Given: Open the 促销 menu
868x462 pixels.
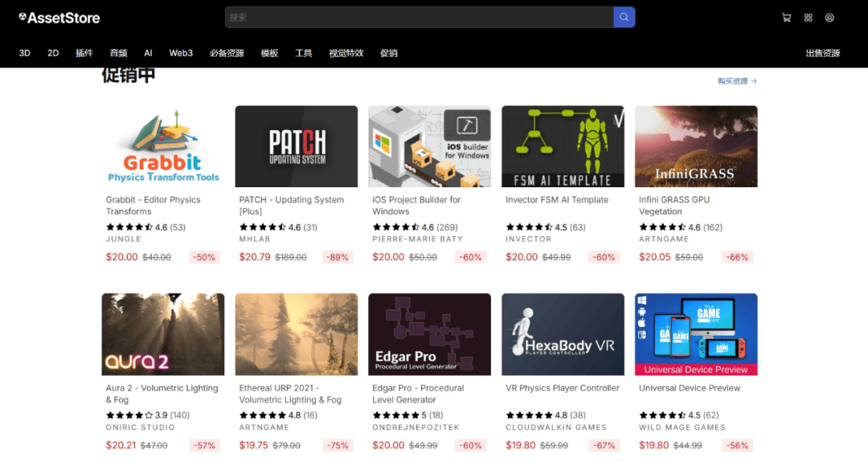Looking at the screenshot, I should point(389,53).
